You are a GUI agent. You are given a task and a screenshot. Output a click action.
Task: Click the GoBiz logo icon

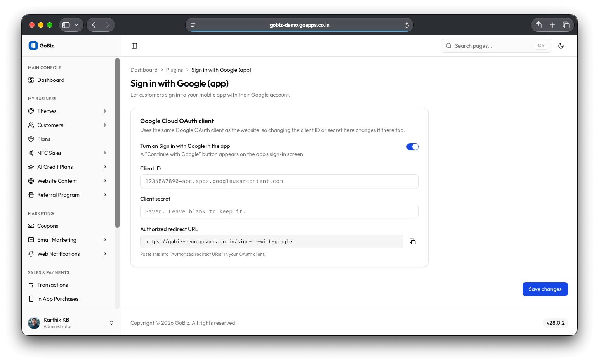click(33, 46)
